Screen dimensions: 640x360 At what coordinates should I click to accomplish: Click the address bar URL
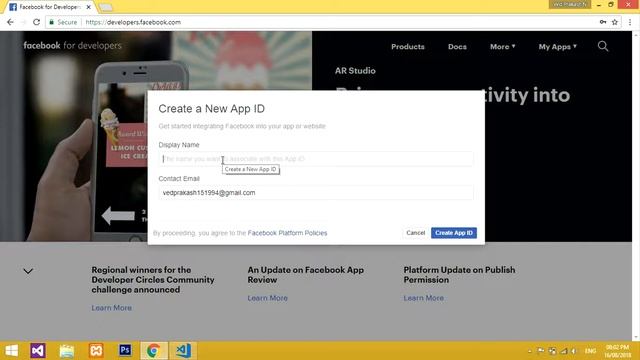[133, 22]
